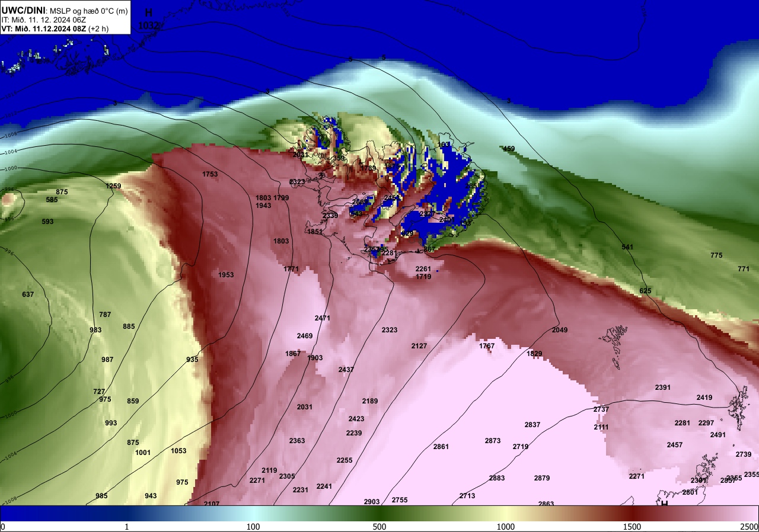Click the height value 2423
Viewport: 759px width, 532px height.
click(356, 419)
